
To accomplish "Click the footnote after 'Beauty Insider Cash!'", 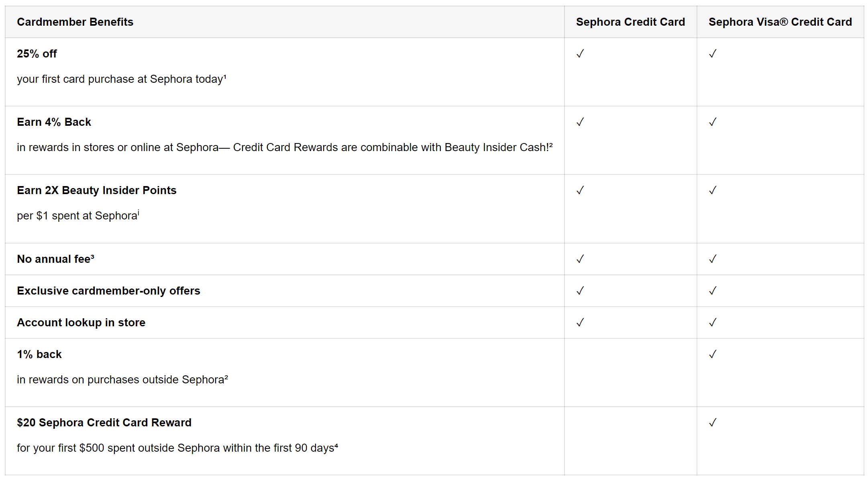I will click(551, 145).
